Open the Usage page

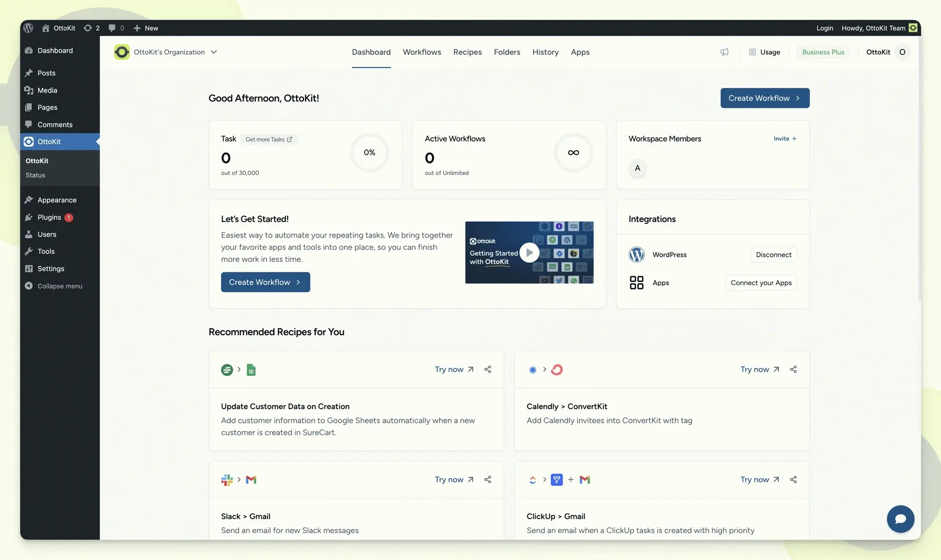[x=765, y=52]
